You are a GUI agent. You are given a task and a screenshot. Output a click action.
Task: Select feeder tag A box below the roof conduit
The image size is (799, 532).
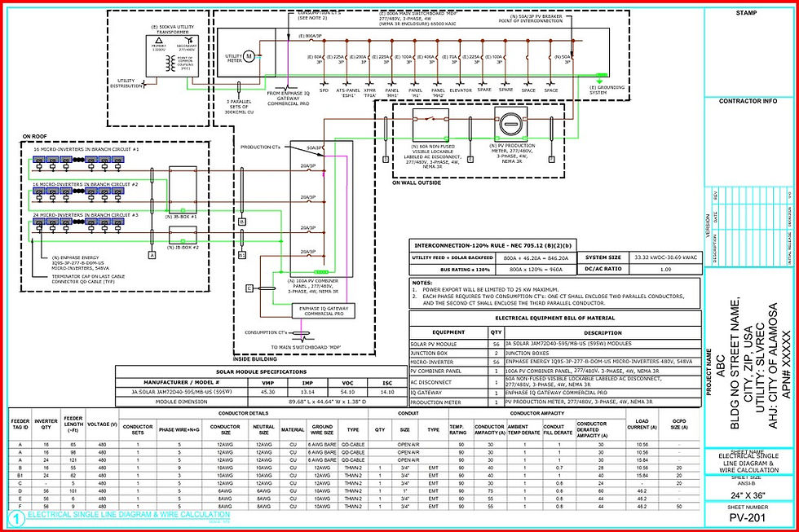[152, 255]
